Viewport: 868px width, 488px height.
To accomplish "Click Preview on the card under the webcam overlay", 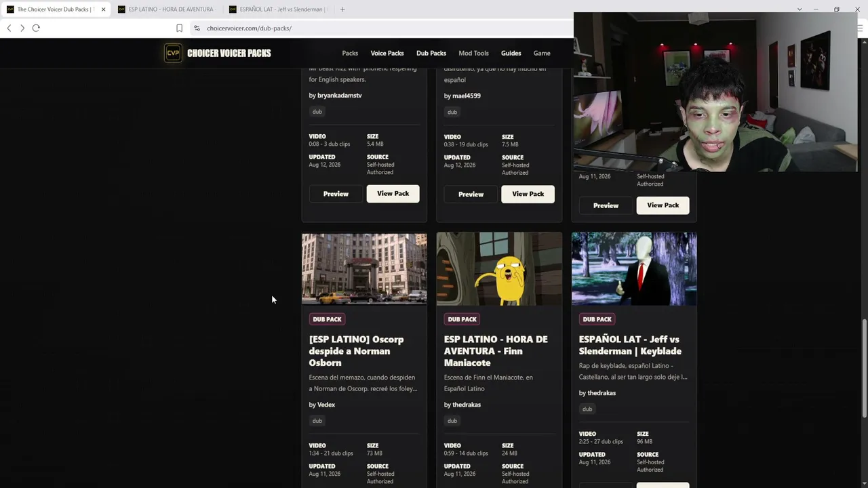I will 606,205.
